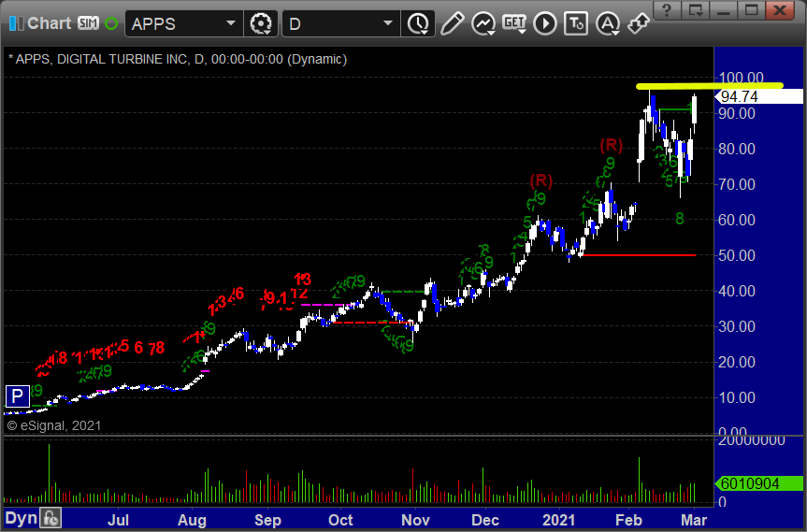Click the Dec label on time axis
This screenshot has width=807, height=532.
[x=485, y=520]
